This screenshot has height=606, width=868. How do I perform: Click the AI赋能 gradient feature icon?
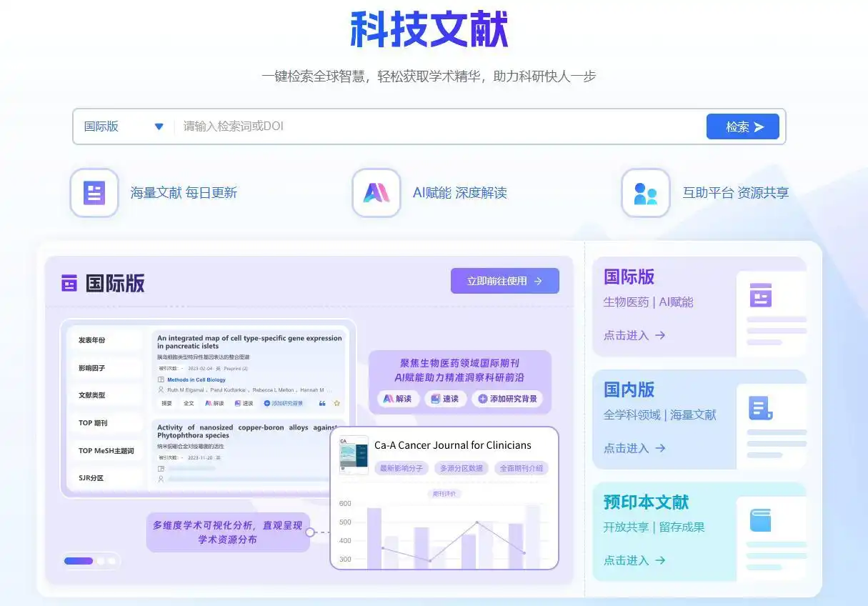(376, 192)
